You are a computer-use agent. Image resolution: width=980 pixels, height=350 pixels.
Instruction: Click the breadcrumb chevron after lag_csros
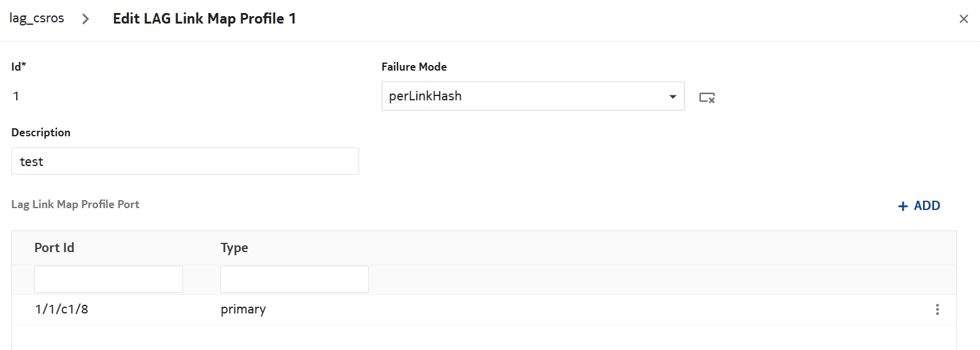(86, 19)
